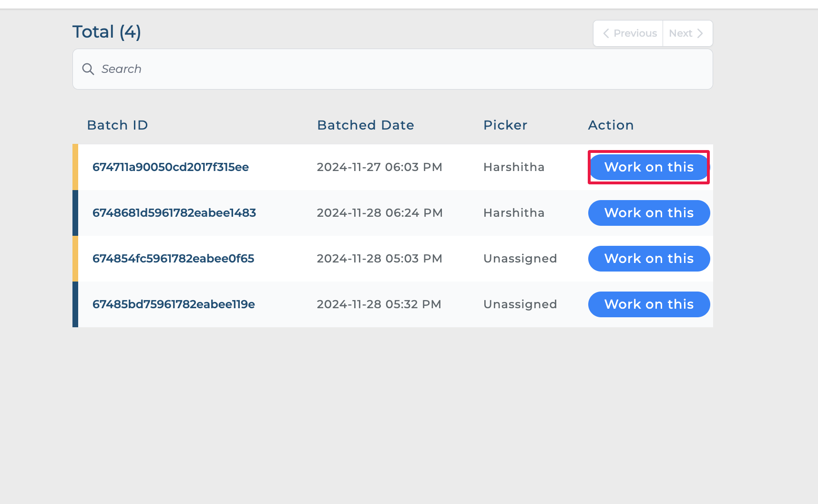Select the 2024-11-27 06:03 PM batched date

379,167
